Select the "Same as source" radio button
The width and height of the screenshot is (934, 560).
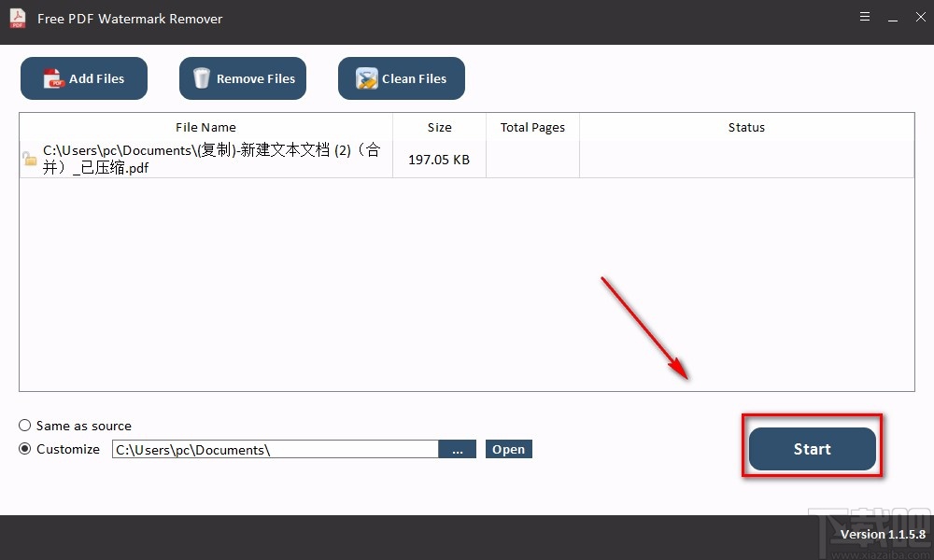pos(24,426)
